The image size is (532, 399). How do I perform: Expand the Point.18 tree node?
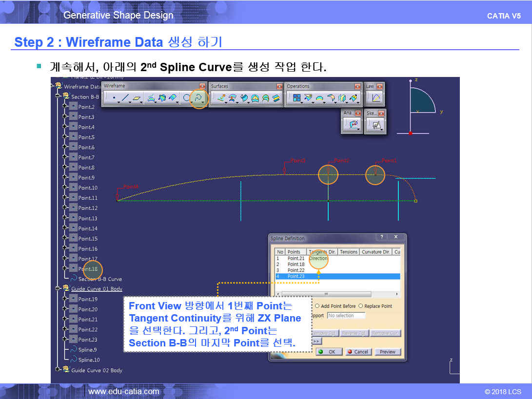coord(64,268)
